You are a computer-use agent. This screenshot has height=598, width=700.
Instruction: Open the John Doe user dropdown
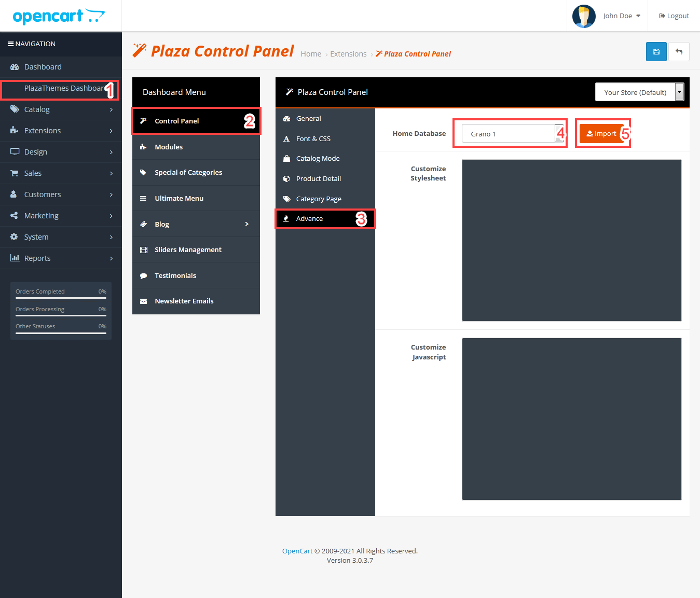pos(622,16)
